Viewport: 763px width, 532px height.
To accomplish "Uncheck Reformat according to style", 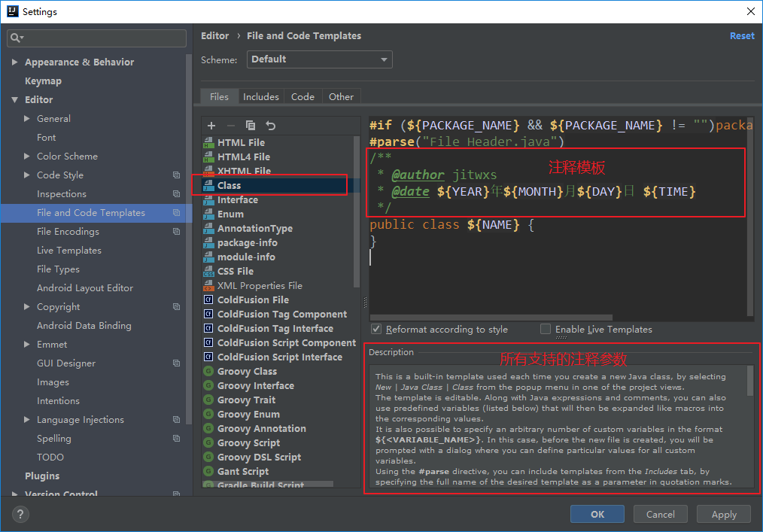I will [376, 330].
